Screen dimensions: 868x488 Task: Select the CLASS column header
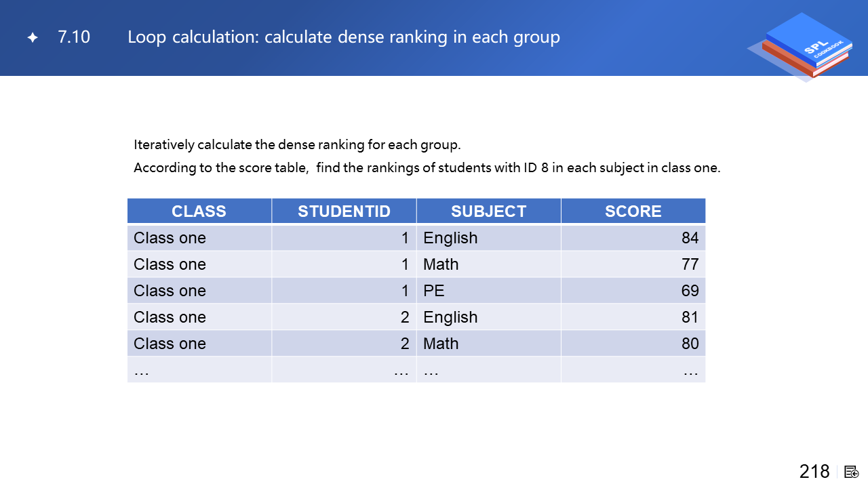199,211
